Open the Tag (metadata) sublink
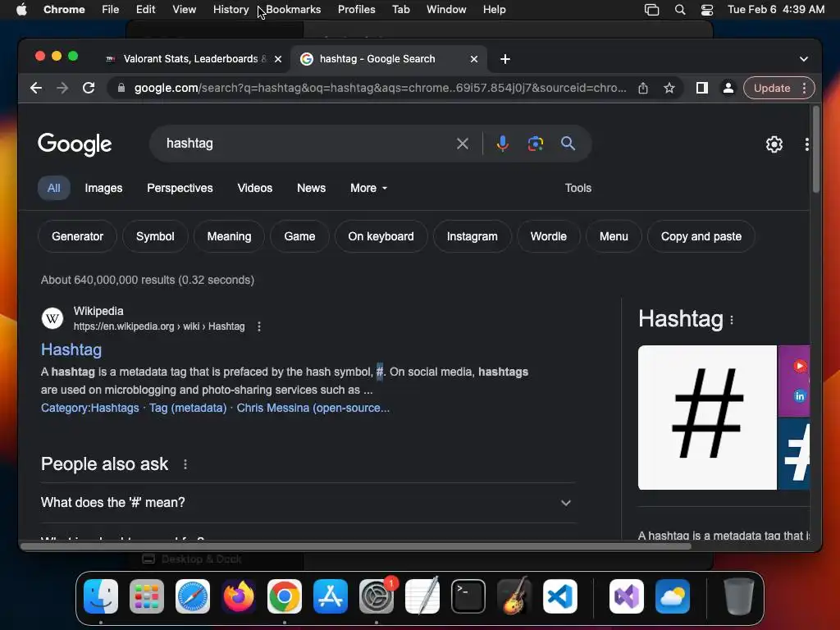 point(188,408)
